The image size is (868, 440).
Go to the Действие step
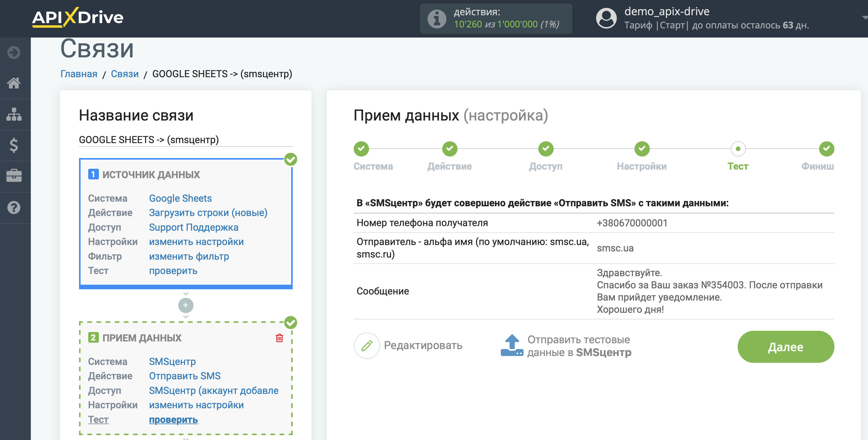coord(450,149)
